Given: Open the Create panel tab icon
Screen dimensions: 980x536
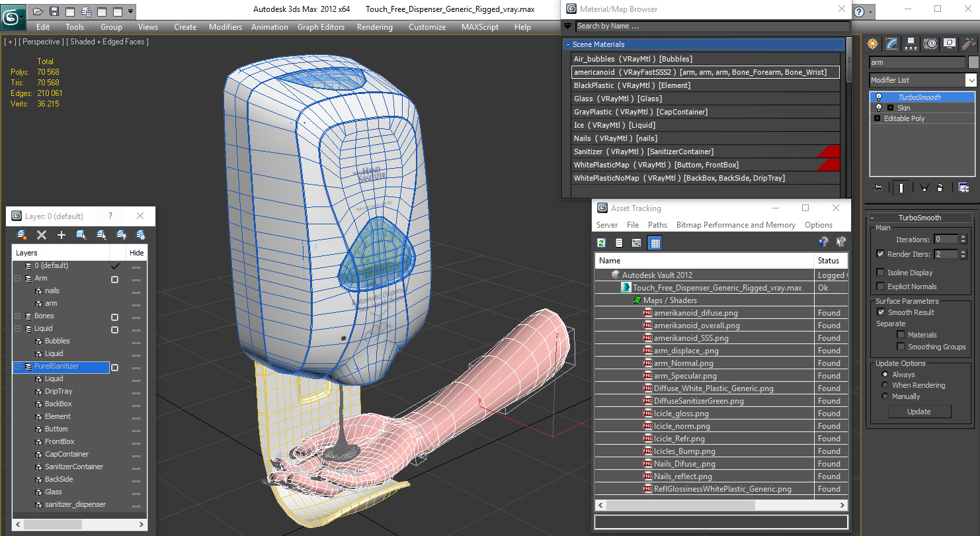Looking at the screenshot, I should [873, 44].
